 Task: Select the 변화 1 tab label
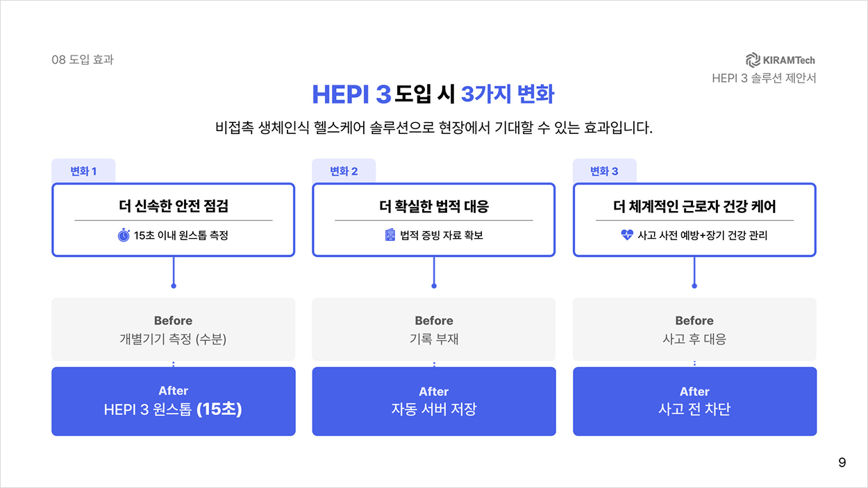[83, 171]
